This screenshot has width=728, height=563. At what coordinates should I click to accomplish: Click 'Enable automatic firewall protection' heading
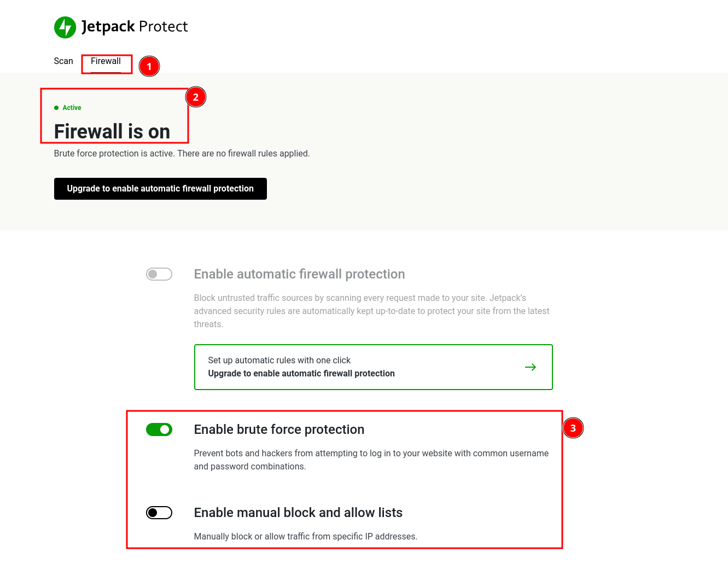299,274
